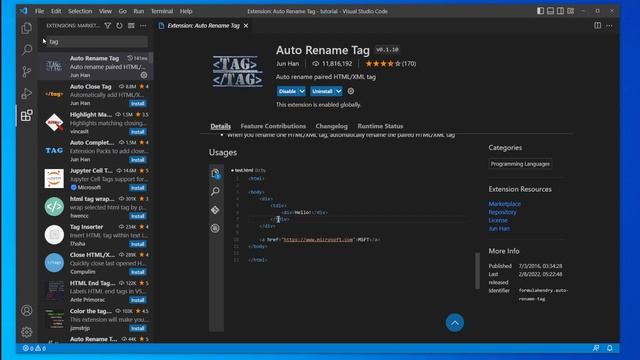The width and height of the screenshot is (640, 360).
Task: Close the Extension: Auto Rename Tag tab
Action: click(246, 26)
